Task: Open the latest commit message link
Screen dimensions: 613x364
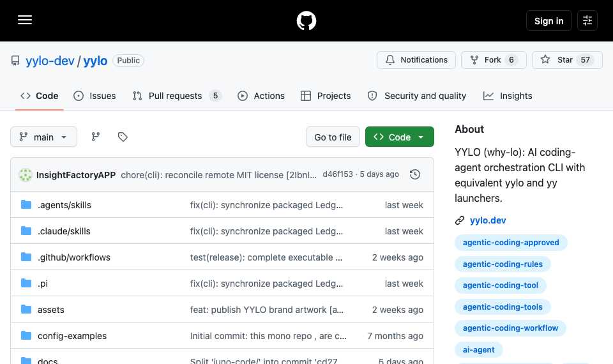Action: pyautogui.click(x=218, y=175)
